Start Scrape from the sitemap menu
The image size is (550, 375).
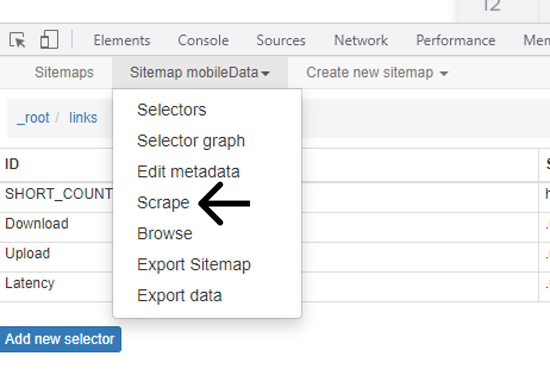[x=163, y=202]
